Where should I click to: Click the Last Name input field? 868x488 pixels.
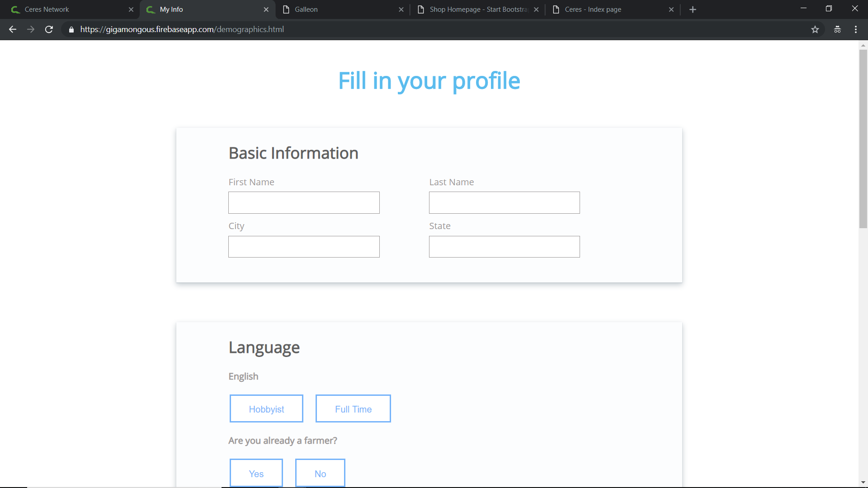coord(504,203)
